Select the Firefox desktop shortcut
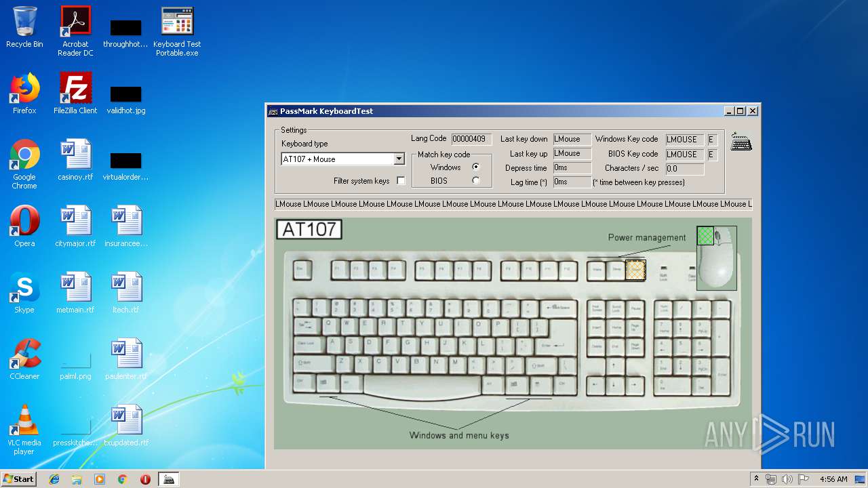868x488 pixels. (24, 94)
